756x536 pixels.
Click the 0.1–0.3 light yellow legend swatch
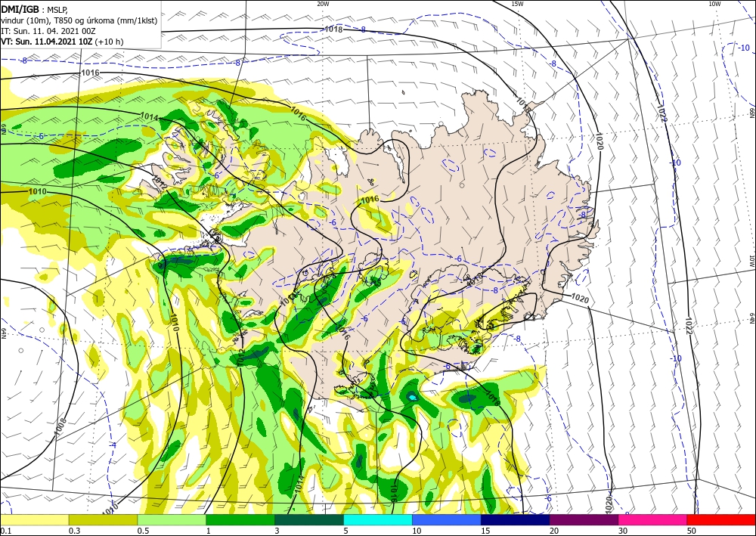coord(34,519)
